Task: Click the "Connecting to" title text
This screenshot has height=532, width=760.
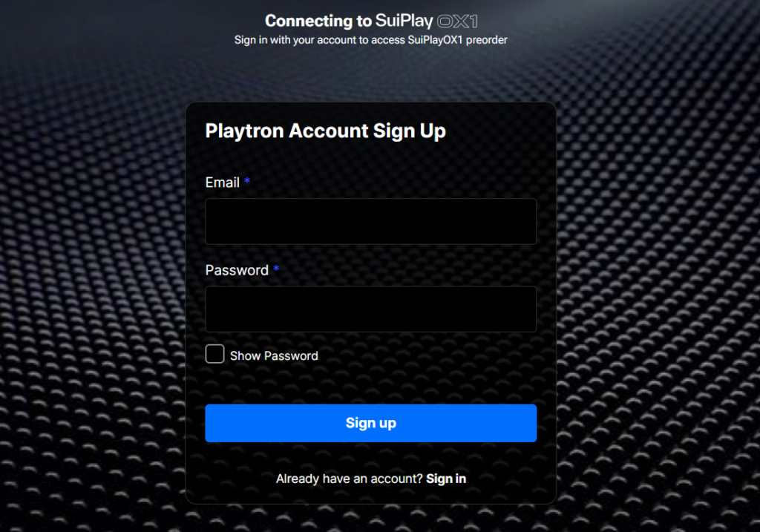Action: (x=318, y=21)
